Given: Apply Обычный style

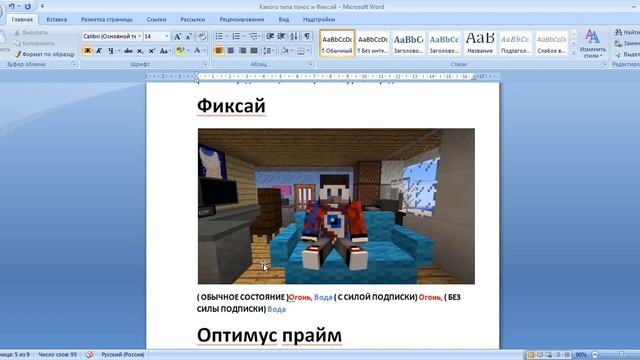Looking at the screenshot, I should pyautogui.click(x=337, y=43).
